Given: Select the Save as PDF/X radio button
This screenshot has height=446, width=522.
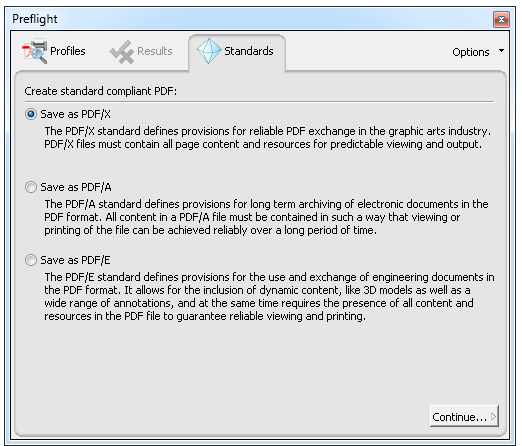Looking at the screenshot, I should tap(31, 114).
